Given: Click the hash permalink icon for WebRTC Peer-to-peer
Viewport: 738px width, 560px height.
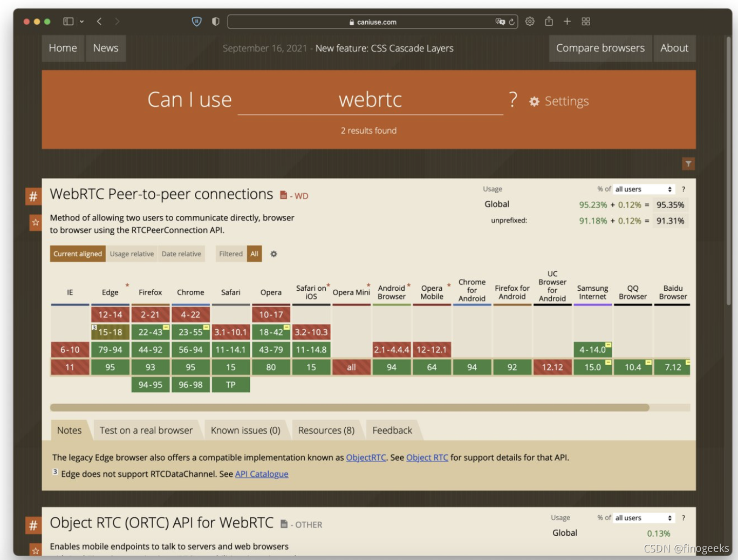Looking at the screenshot, I should click(x=33, y=196).
